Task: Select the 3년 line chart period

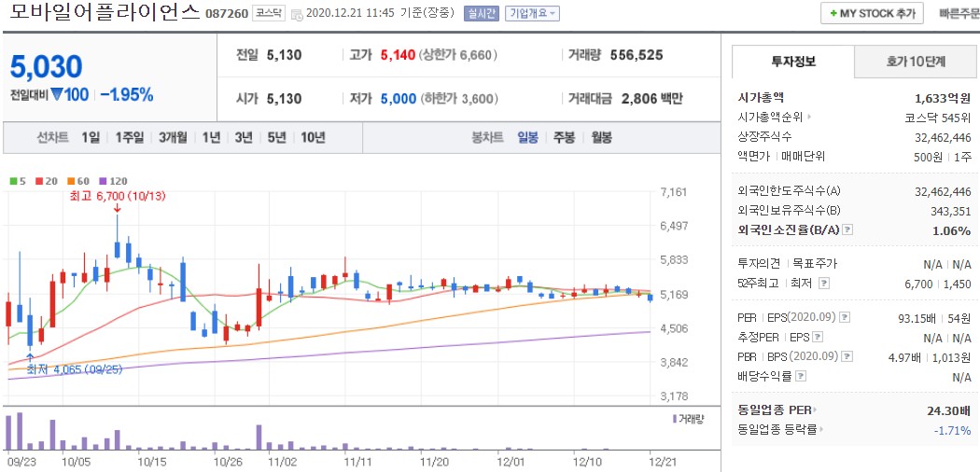Action: (244, 137)
